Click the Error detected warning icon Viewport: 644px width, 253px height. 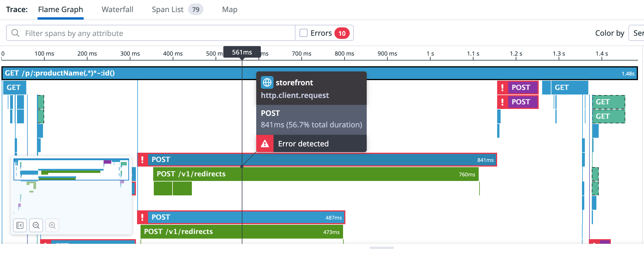(265, 144)
